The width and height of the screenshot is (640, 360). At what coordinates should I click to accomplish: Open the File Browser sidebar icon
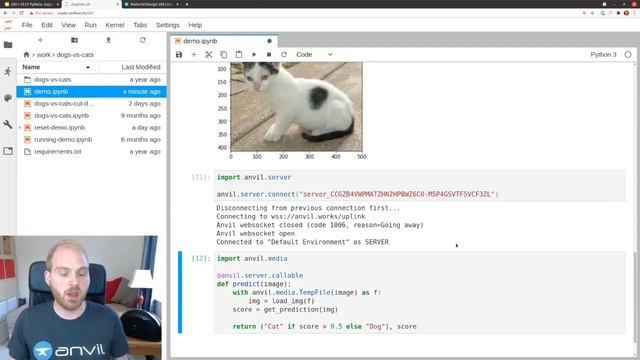(x=8, y=44)
